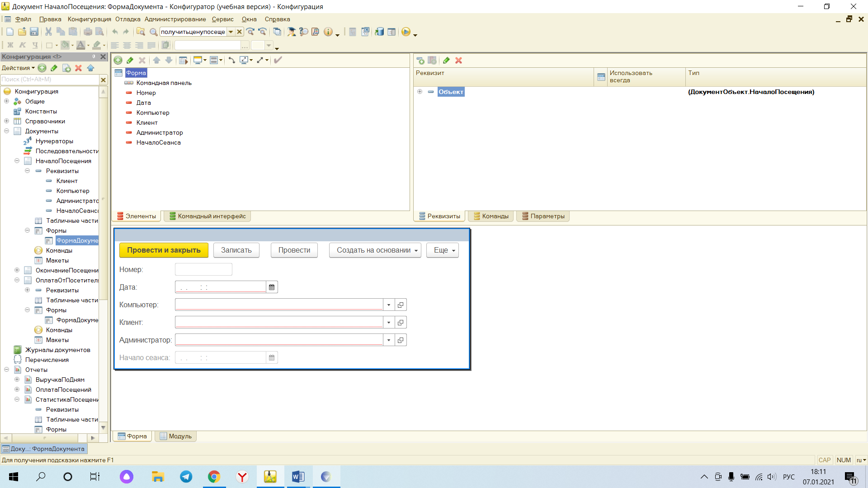Toggle the pin on Конфигурация panel
The width and height of the screenshot is (868, 488).
(94, 56)
